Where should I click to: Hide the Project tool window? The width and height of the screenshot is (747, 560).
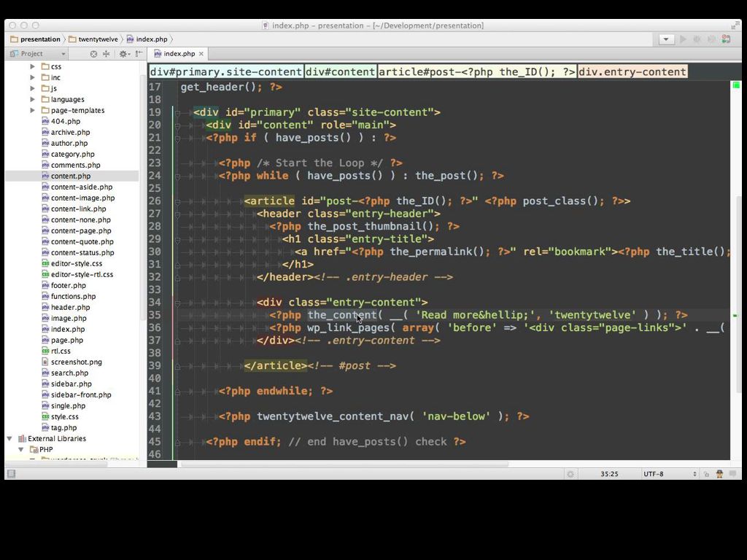(139, 54)
